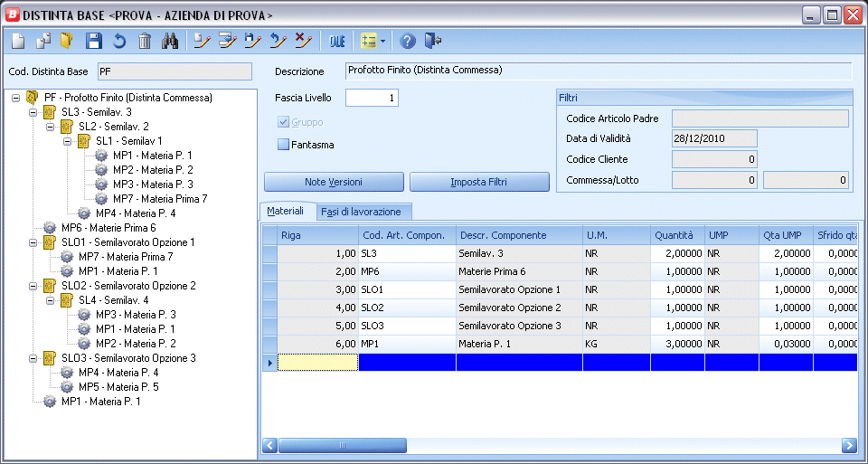The width and height of the screenshot is (868, 464).
Task: Click the Undo row pencil icon
Action: [x=278, y=41]
